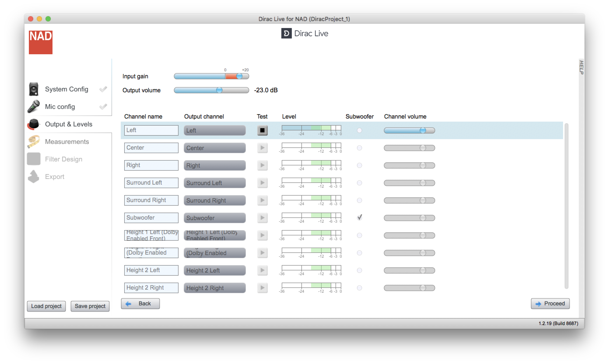Go to the Export step

[54, 177]
